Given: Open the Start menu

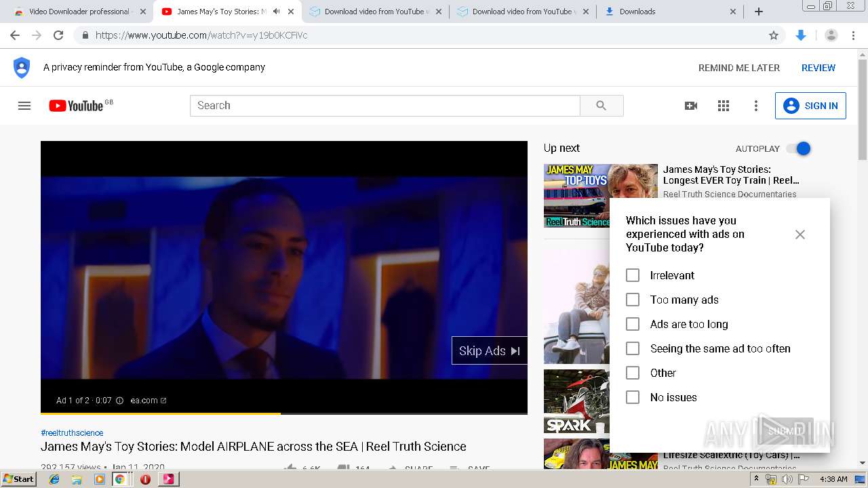Looking at the screenshot, I should (18, 479).
